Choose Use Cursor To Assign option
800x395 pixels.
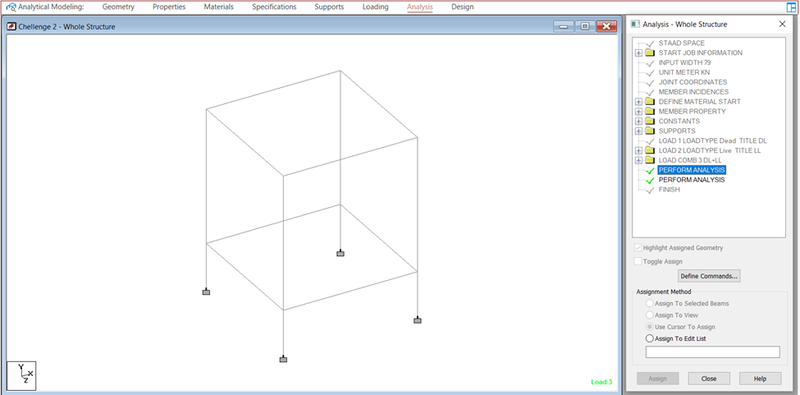[649, 327]
